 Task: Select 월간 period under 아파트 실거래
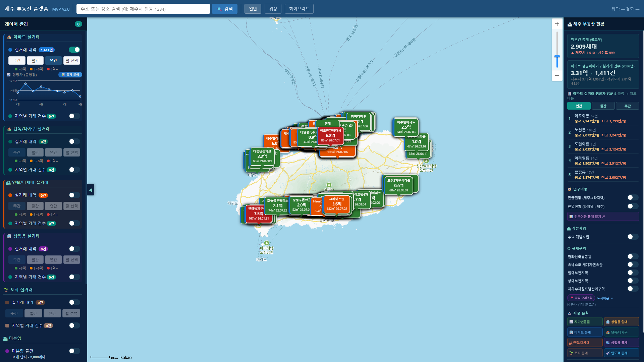(x=35, y=61)
